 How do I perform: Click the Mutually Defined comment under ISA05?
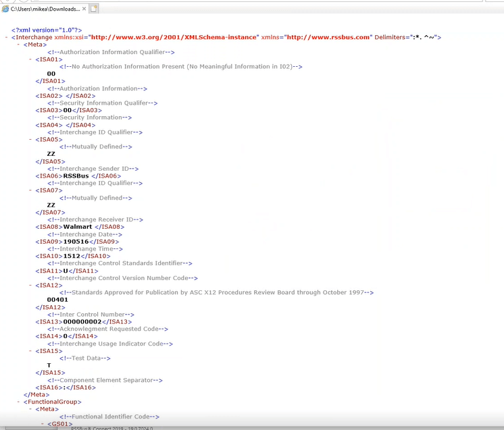tap(96, 146)
